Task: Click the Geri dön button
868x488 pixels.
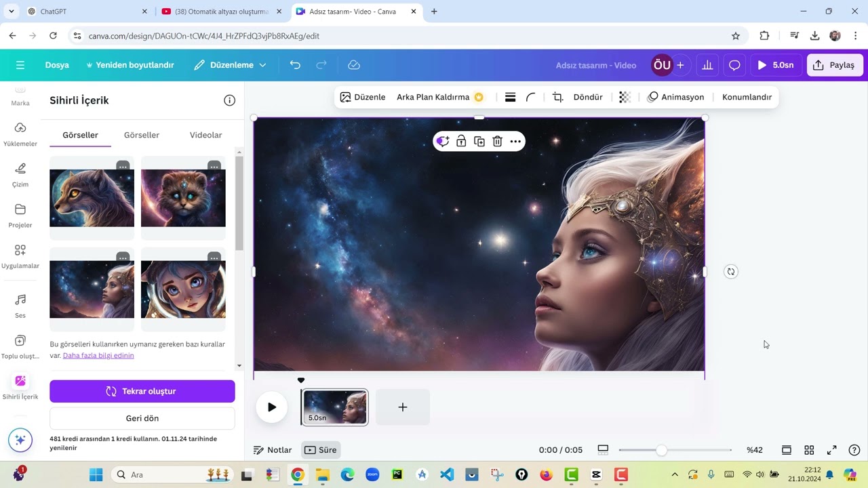Action: point(142,418)
